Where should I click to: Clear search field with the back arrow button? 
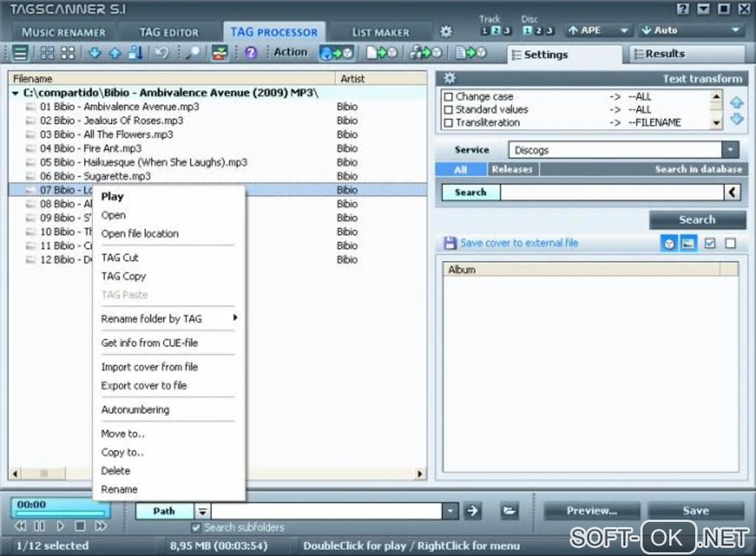pyautogui.click(x=732, y=193)
